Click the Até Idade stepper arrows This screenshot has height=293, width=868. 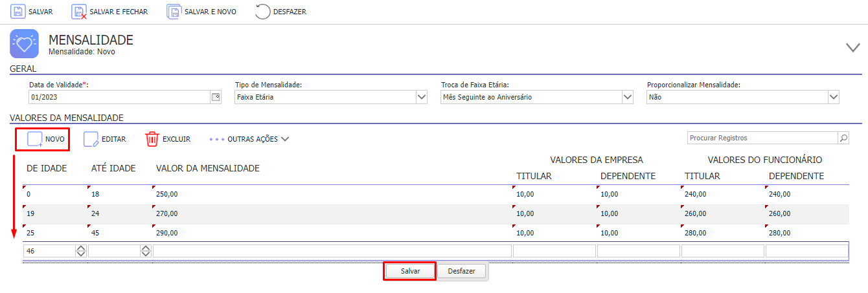[x=146, y=251]
